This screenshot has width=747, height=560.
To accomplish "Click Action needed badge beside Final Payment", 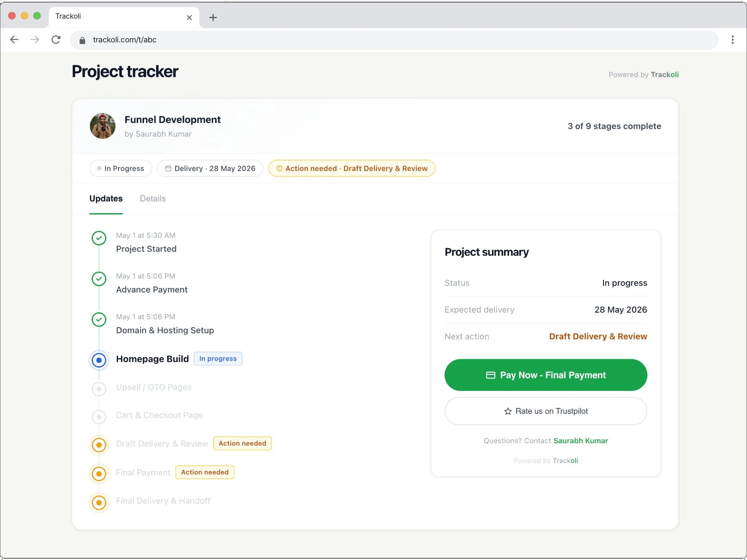I will (x=205, y=472).
